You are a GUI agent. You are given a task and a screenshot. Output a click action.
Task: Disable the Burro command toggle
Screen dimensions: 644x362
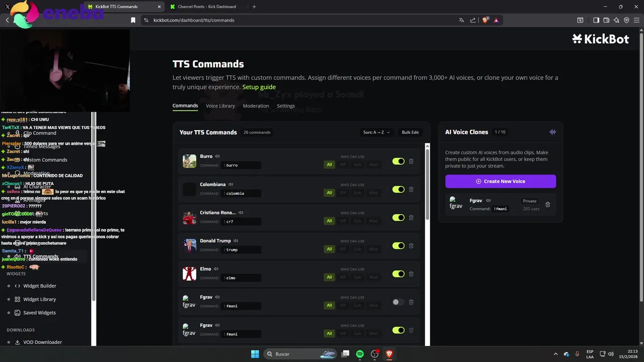pyautogui.click(x=398, y=161)
